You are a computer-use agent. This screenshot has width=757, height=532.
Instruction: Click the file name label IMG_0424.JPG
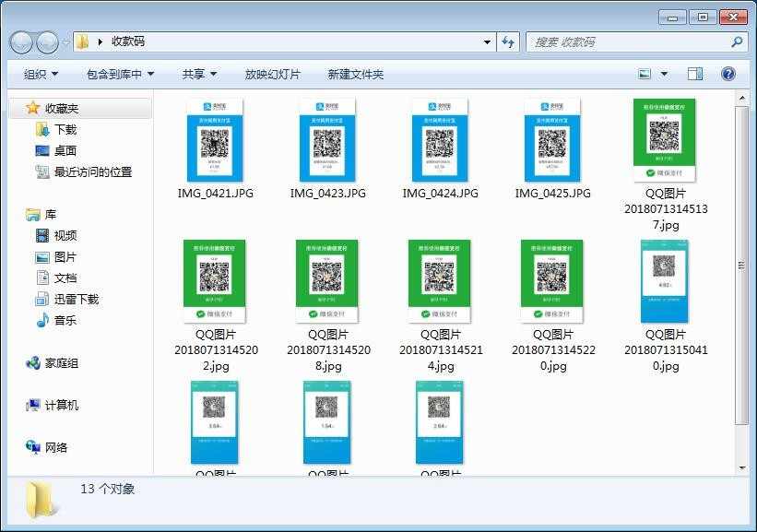click(441, 193)
